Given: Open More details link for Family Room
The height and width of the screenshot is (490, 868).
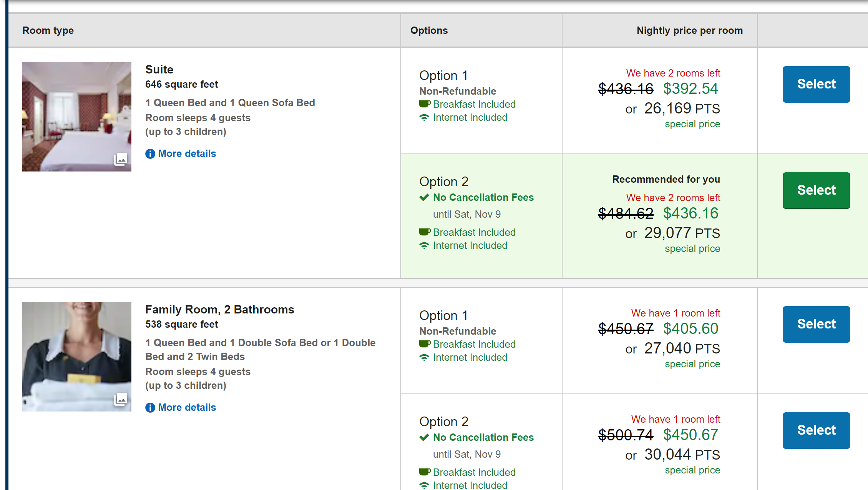Looking at the screenshot, I should 187,407.
